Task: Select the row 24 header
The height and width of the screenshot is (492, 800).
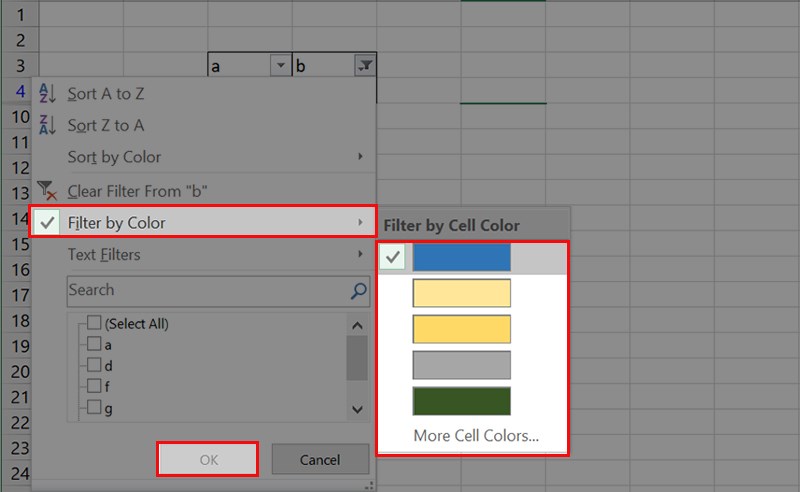Action: click(19, 473)
